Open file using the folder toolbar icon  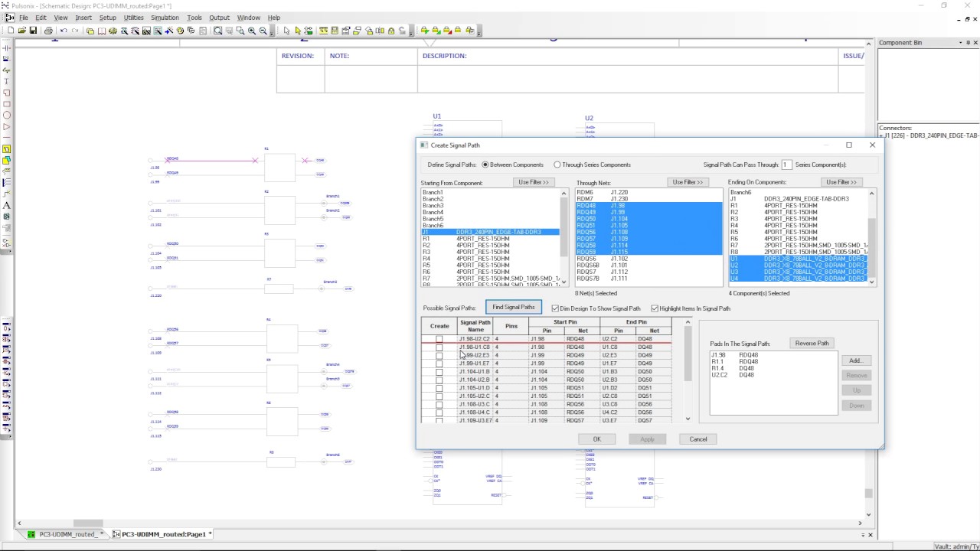(22, 31)
